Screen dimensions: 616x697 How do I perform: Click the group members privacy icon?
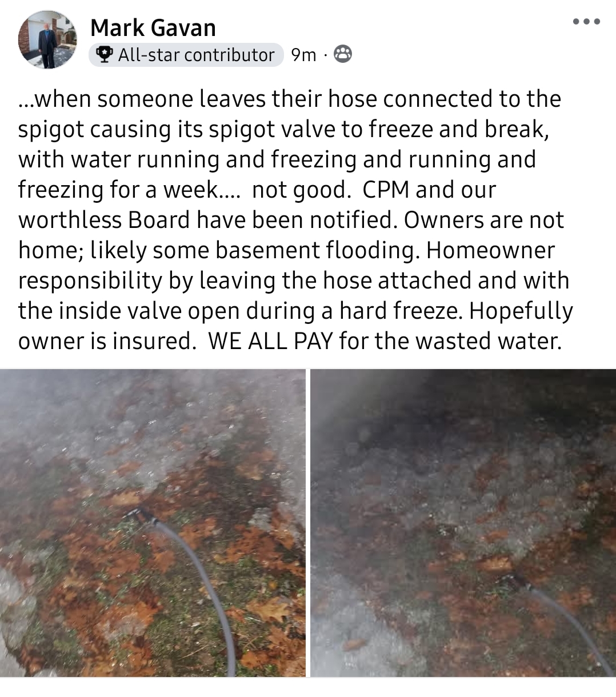coord(342,54)
